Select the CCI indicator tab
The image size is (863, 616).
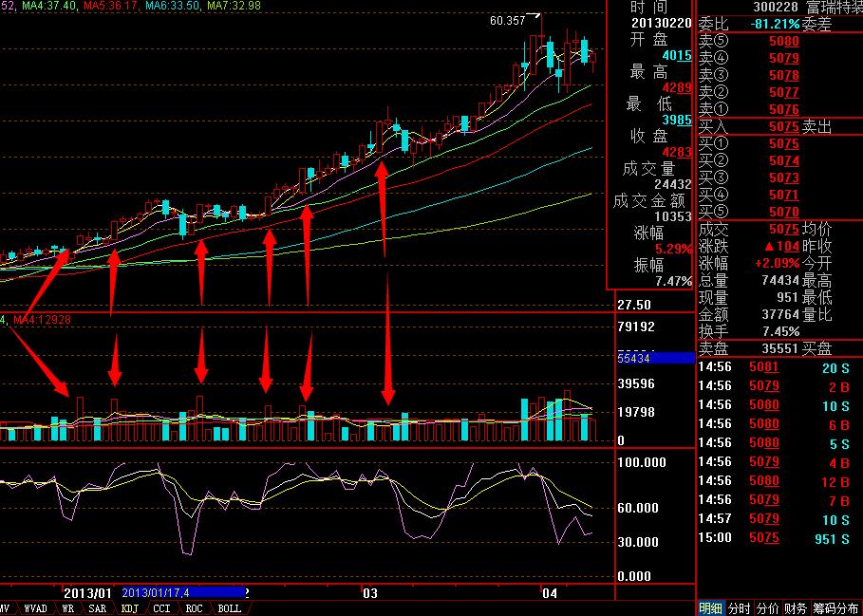[x=162, y=608]
